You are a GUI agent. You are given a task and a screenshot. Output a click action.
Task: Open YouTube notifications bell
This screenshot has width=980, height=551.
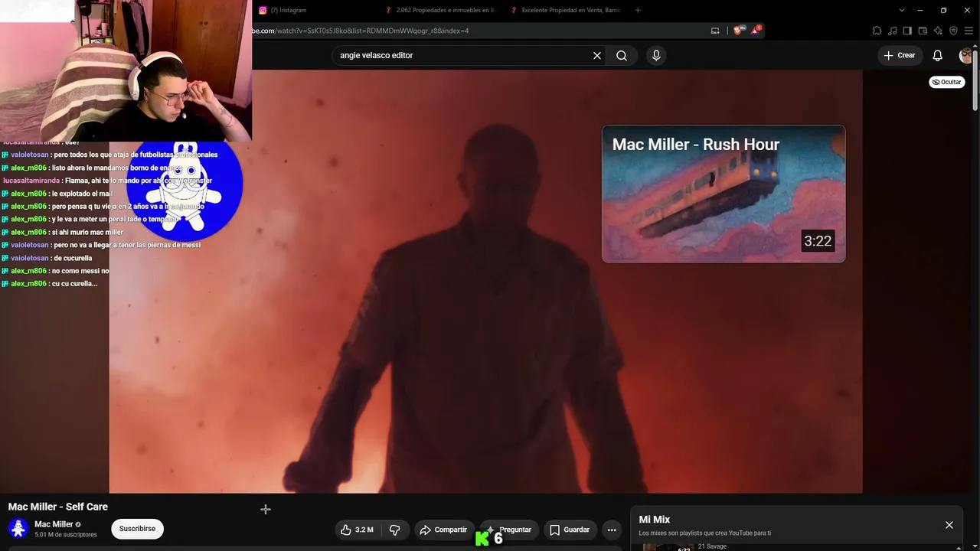937,56
